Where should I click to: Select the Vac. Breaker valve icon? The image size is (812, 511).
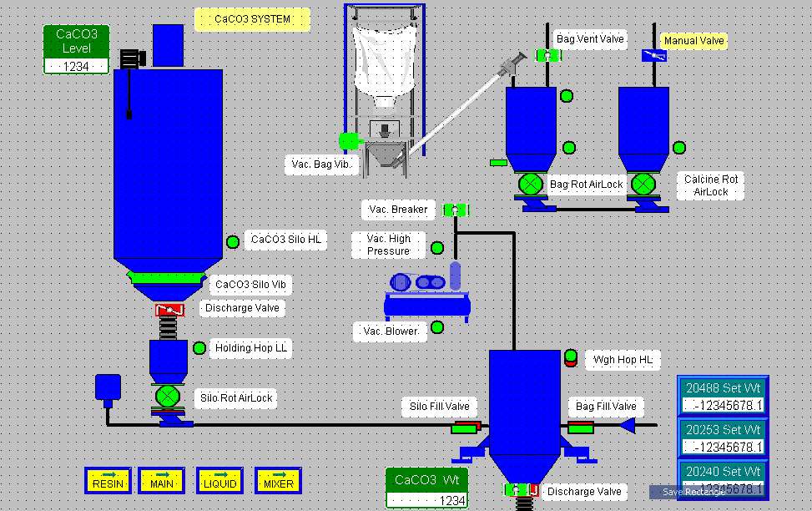point(455,210)
